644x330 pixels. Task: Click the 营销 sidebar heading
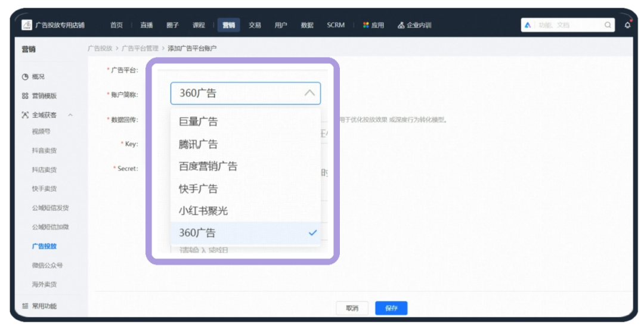(x=29, y=49)
